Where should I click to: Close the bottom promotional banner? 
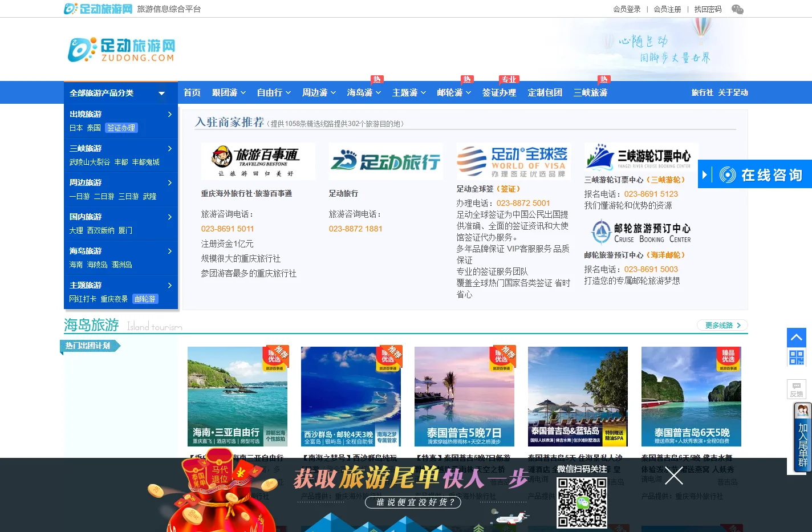[673, 476]
